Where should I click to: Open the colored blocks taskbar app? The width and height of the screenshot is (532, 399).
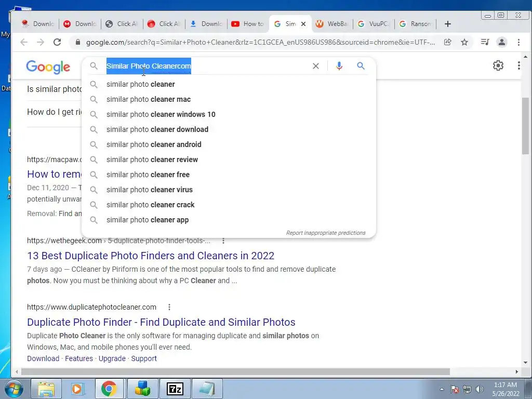143,389
